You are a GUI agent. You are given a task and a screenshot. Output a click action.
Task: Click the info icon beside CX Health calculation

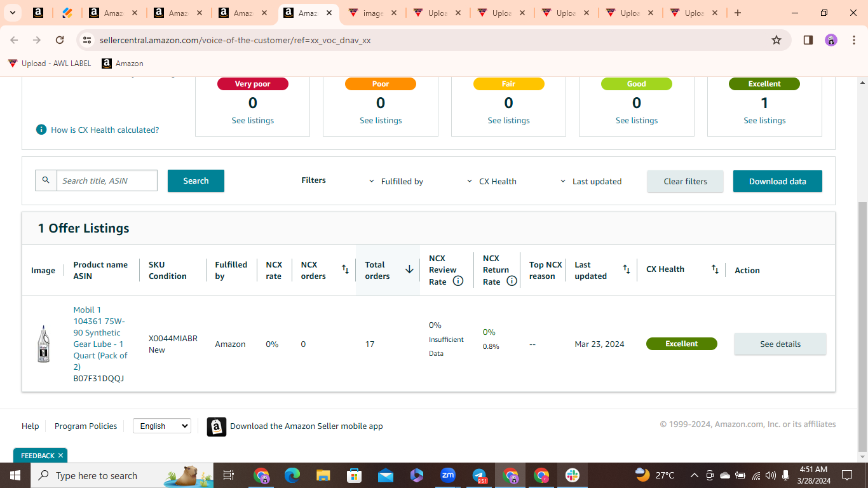41,130
